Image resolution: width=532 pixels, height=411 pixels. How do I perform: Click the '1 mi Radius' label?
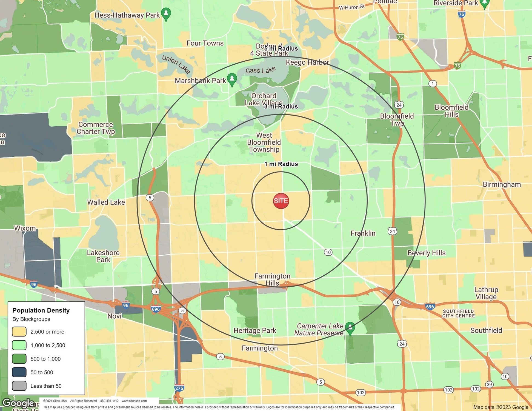[281, 164]
